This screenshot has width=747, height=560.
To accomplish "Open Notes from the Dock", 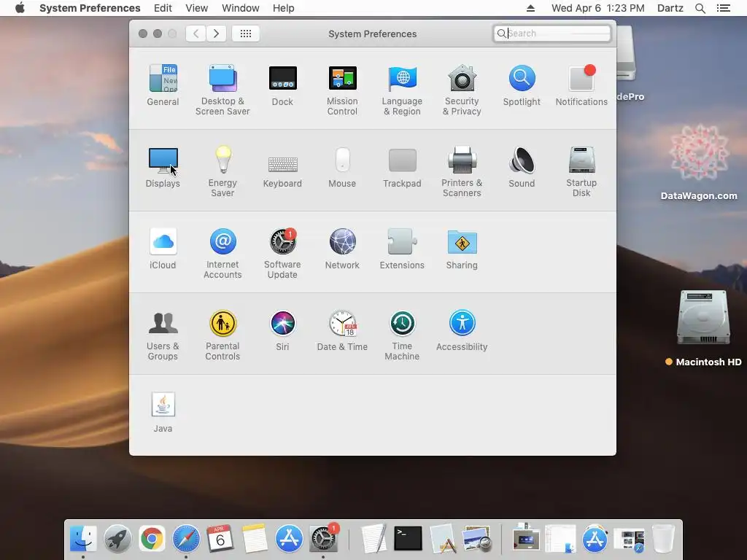I will pos(255,539).
